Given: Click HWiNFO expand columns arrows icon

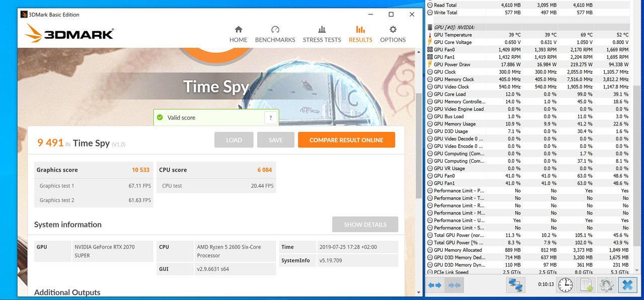Looking at the screenshot, I should tap(435, 285).
